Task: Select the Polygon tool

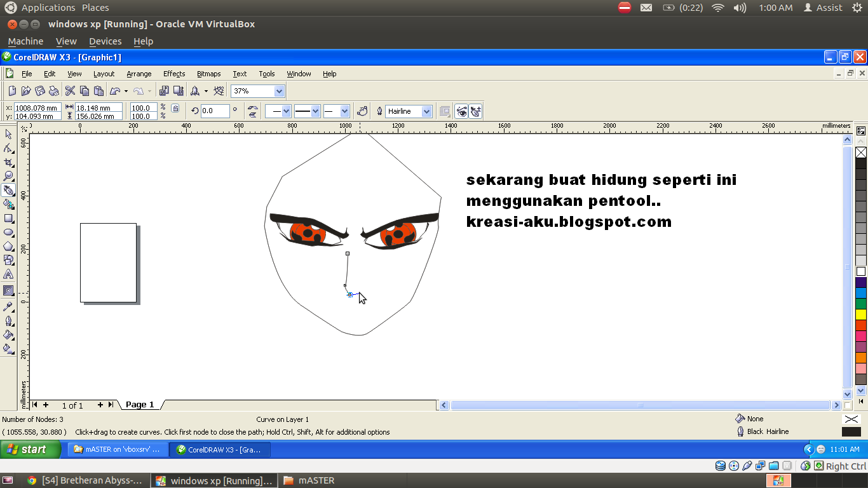Action: pyautogui.click(x=8, y=246)
